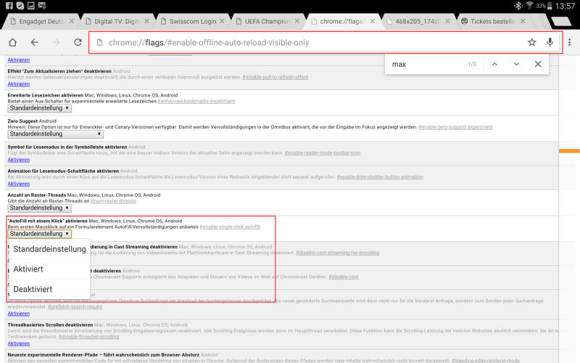Choose Aktiviert in the open dropdown list
Screen dimensions: 580x363
click(x=49, y=269)
